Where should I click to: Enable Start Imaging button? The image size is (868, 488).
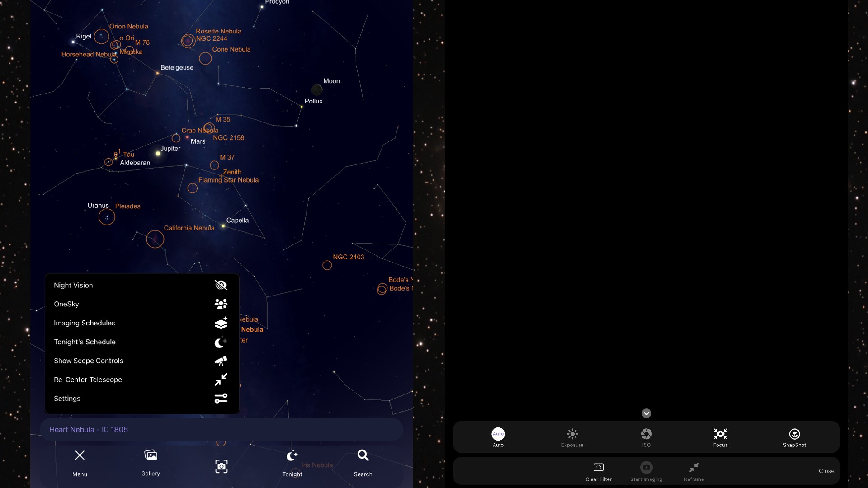646,471
